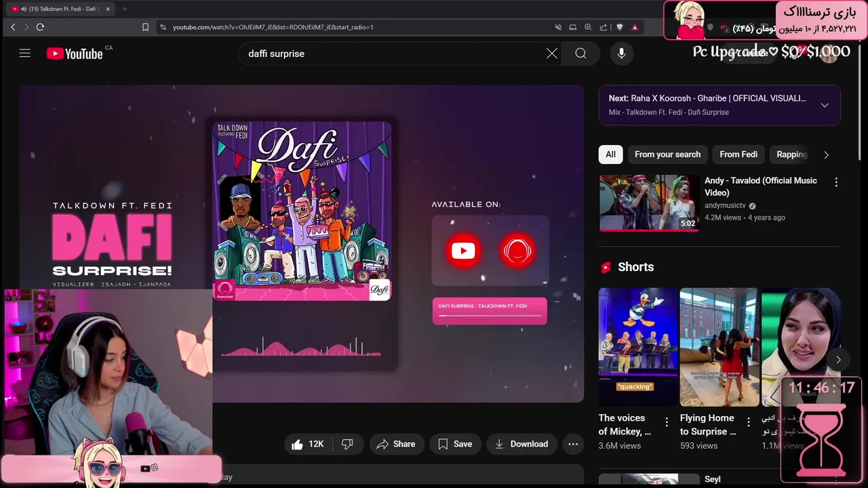Open site settings icon in address bar
This screenshot has width=868, height=488.
[163, 27]
